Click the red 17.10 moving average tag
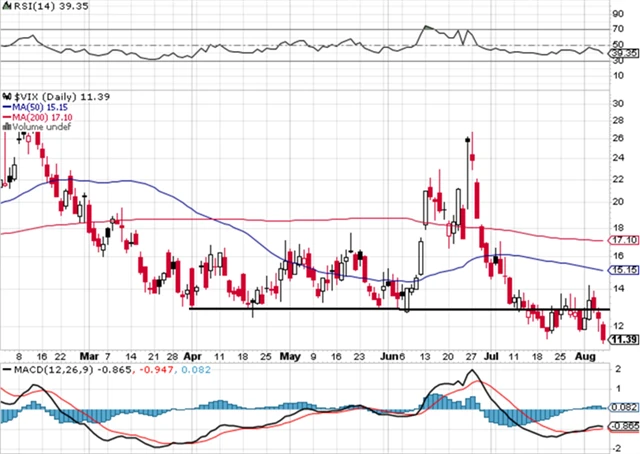This screenshot has width=640, height=454. 624,241
